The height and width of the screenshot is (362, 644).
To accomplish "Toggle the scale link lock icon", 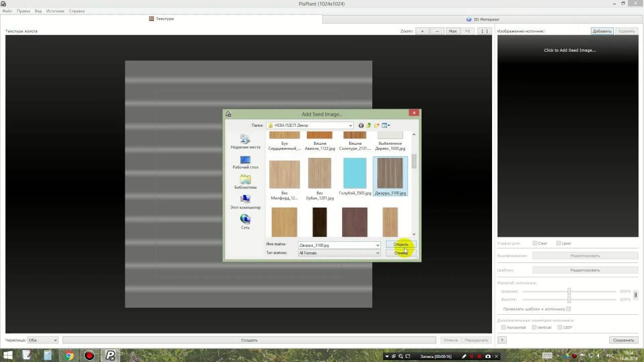I will (635, 295).
